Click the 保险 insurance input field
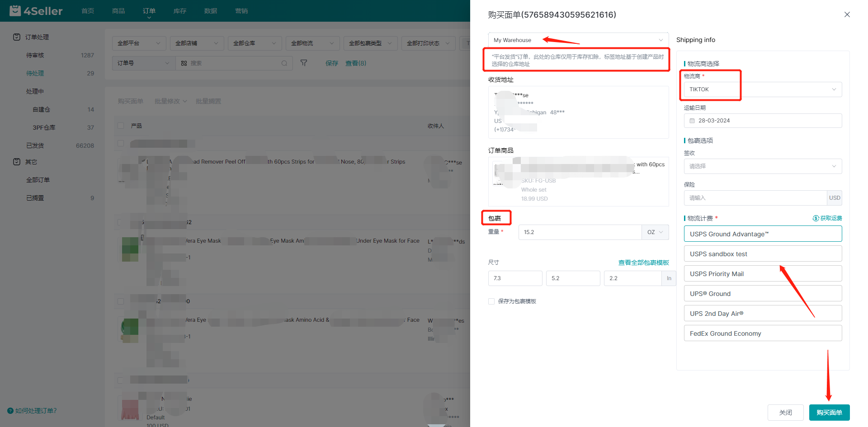 (x=755, y=198)
